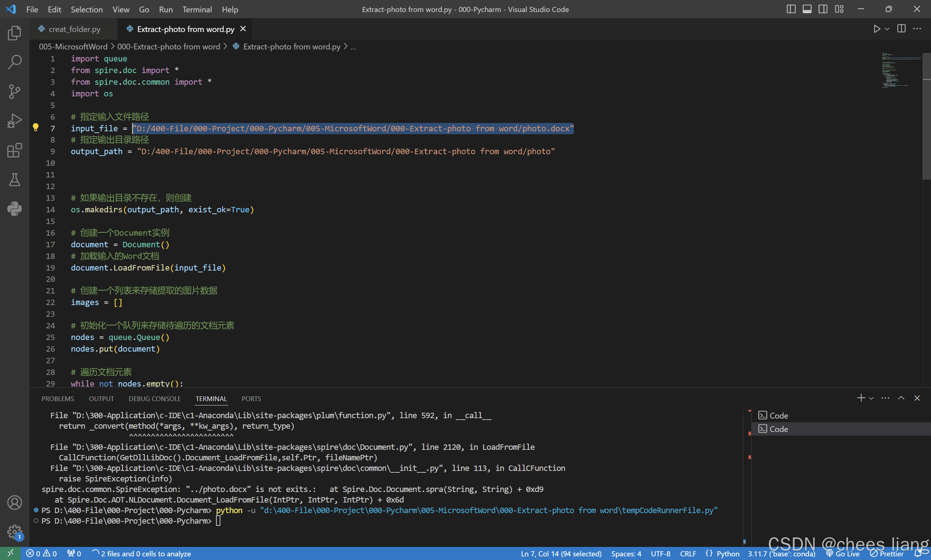Viewport: 931px width, 560px height.
Task: Maximize the terminal panel with chevron
Action: (901, 398)
